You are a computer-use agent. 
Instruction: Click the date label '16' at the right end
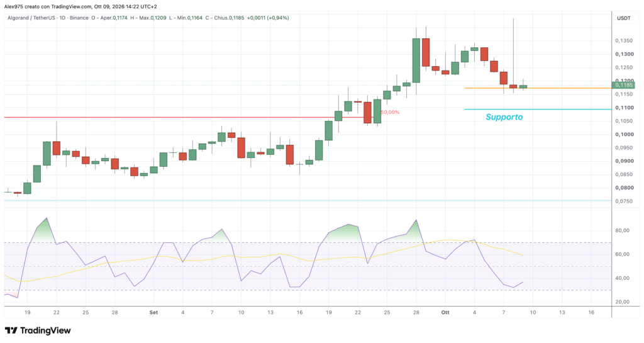(x=591, y=313)
